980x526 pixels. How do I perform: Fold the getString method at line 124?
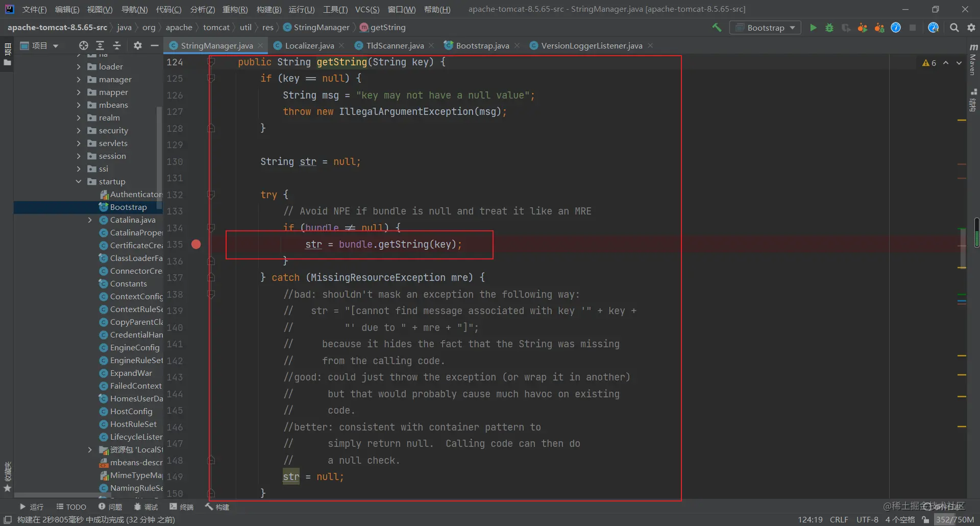pos(211,62)
